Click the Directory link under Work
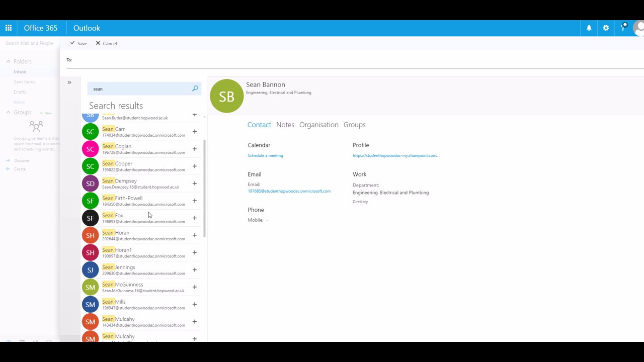Viewport: 644px width, 362px height. click(360, 202)
